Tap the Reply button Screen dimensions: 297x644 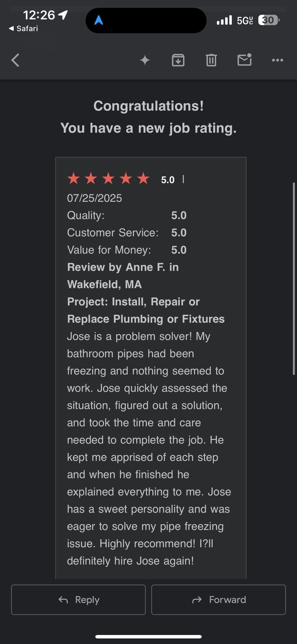(78, 600)
